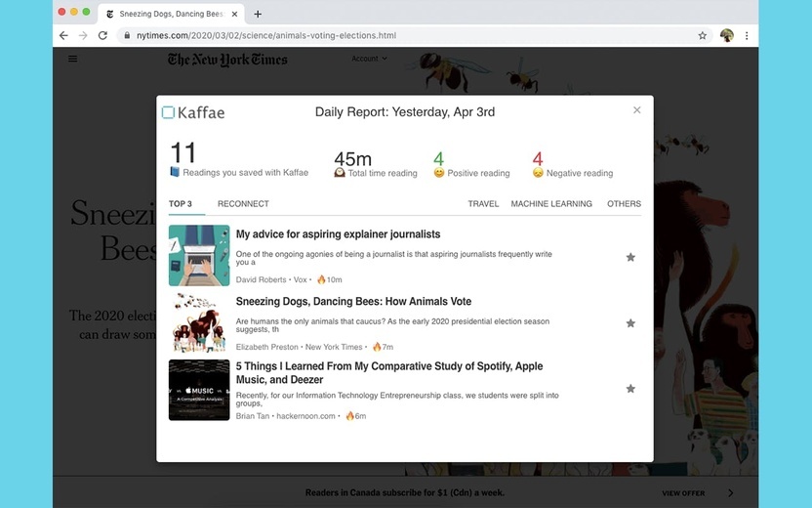Image resolution: width=812 pixels, height=508 pixels.
Task: Bookmark this page with the star icon
Action: coord(703,36)
